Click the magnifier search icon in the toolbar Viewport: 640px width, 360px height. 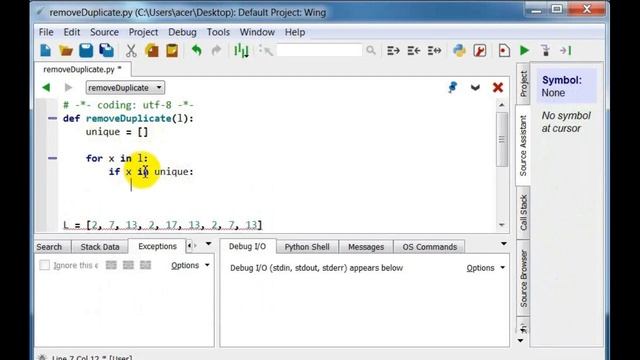pos(371,50)
